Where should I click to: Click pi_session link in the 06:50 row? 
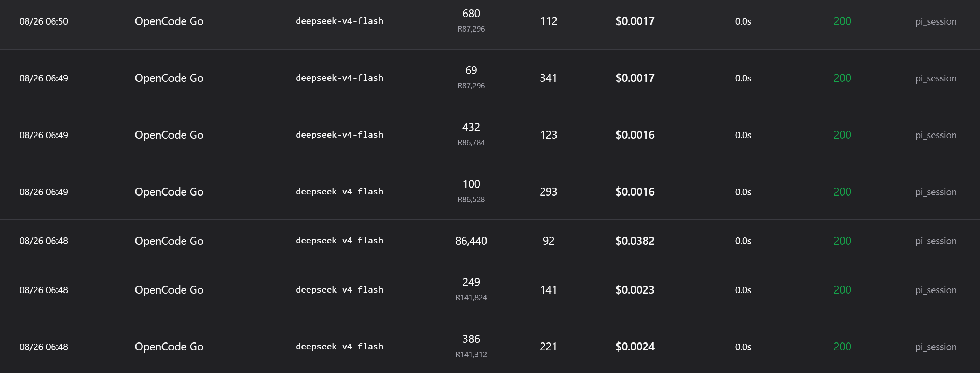(936, 22)
